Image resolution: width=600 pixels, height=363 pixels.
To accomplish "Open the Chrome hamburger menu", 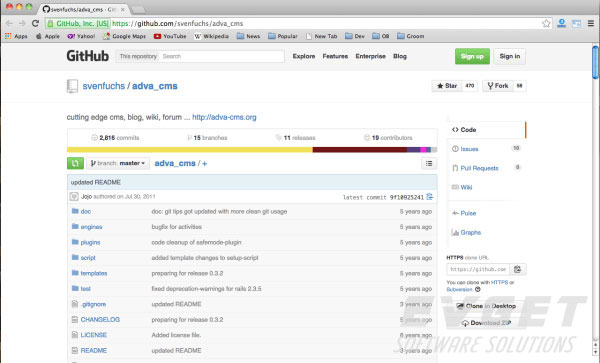I will point(591,23).
